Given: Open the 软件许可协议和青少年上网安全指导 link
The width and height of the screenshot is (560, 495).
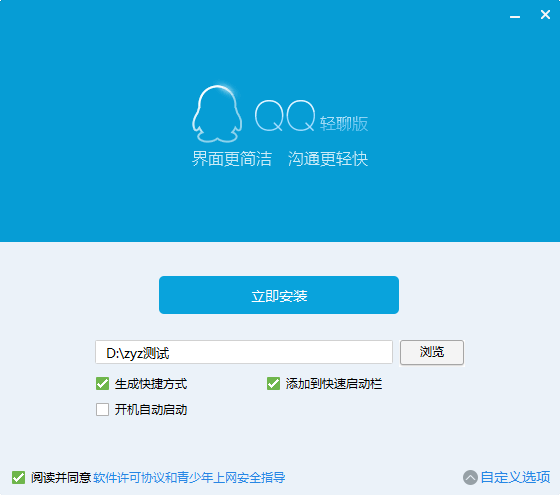Looking at the screenshot, I should click(189, 478).
